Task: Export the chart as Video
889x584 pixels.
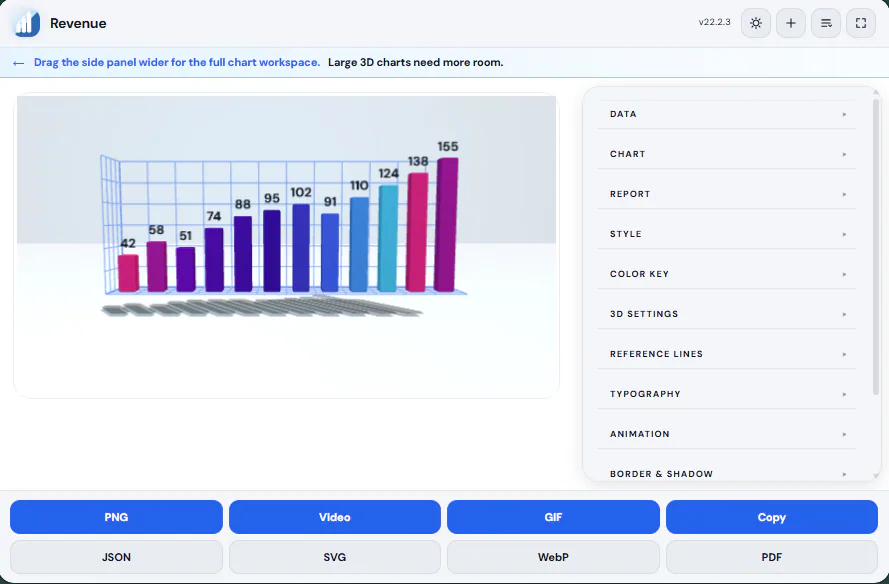Action: (335, 517)
